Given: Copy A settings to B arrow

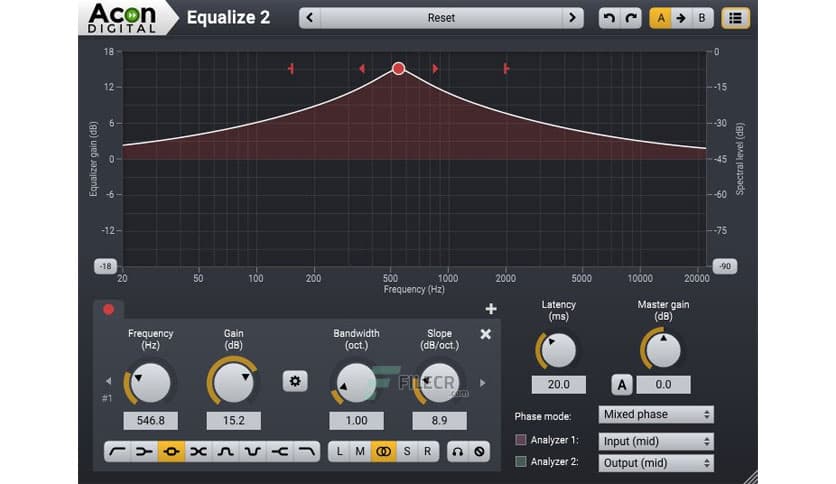Looking at the screenshot, I should (x=681, y=18).
